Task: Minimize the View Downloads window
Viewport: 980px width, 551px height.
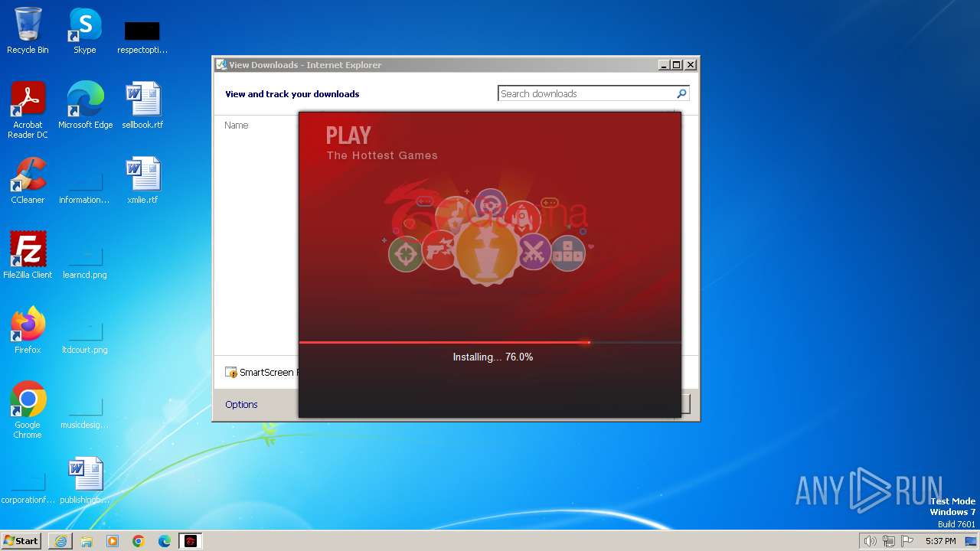Action: [664, 65]
